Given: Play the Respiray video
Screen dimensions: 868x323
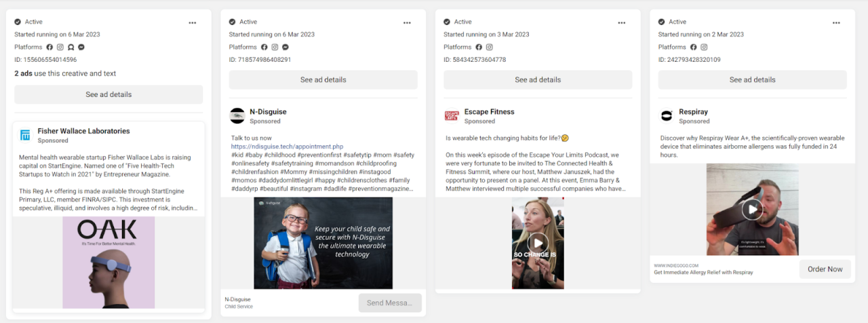Looking at the screenshot, I should click(x=752, y=210).
